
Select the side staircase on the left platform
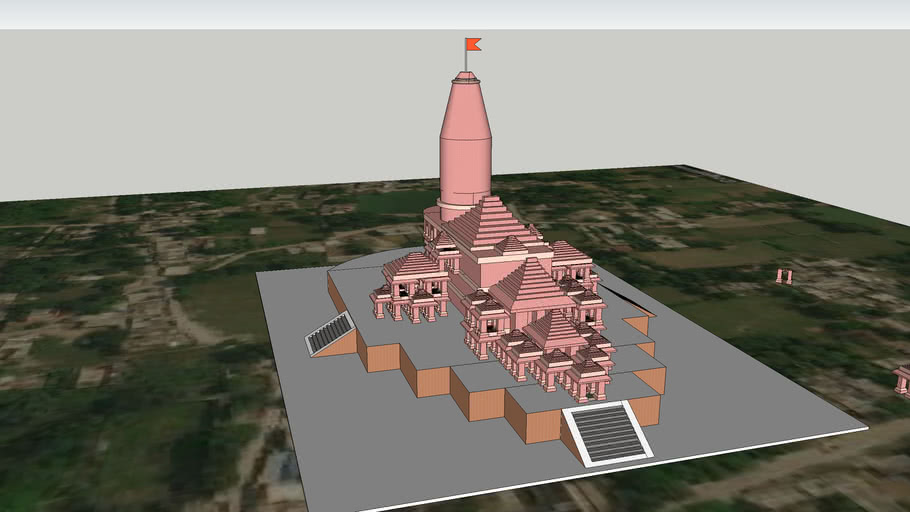coord(330,333)
